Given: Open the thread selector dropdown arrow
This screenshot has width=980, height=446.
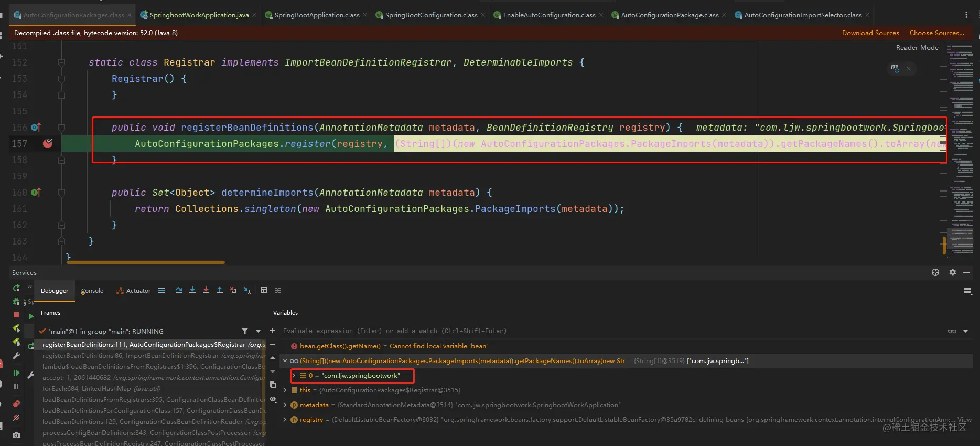Looking at the screenshot, I should [258, 331].
